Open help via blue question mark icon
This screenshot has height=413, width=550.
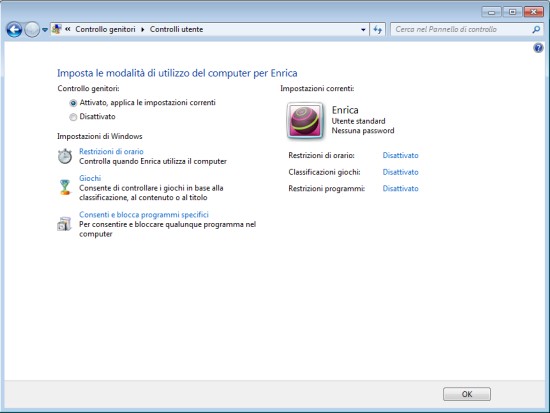pos(538,48)
